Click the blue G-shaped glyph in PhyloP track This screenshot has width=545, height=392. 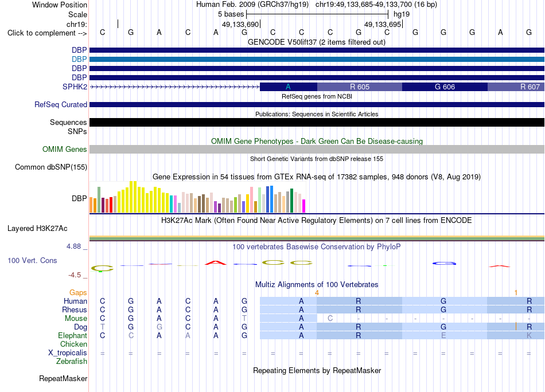pos(444,264)
